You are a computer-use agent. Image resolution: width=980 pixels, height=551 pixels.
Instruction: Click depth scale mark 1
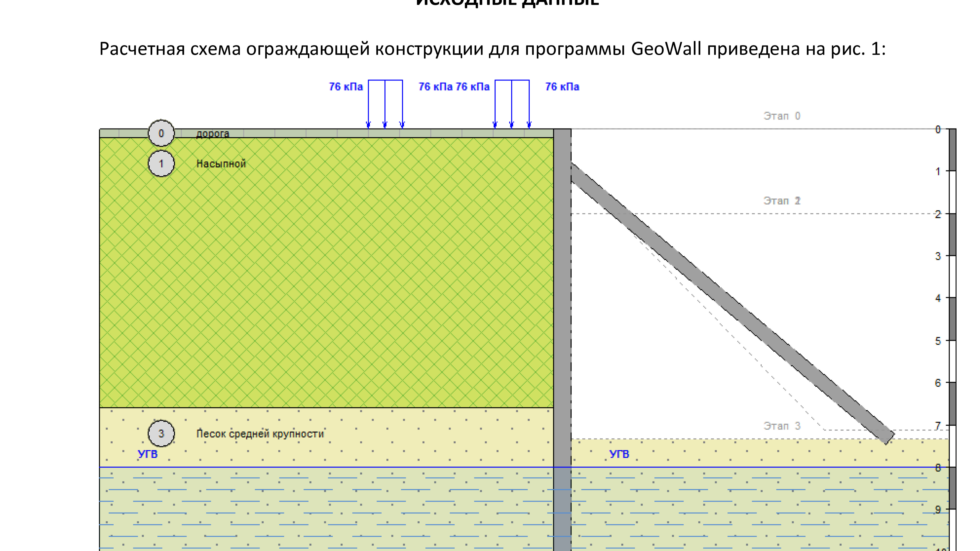[938, 171]
